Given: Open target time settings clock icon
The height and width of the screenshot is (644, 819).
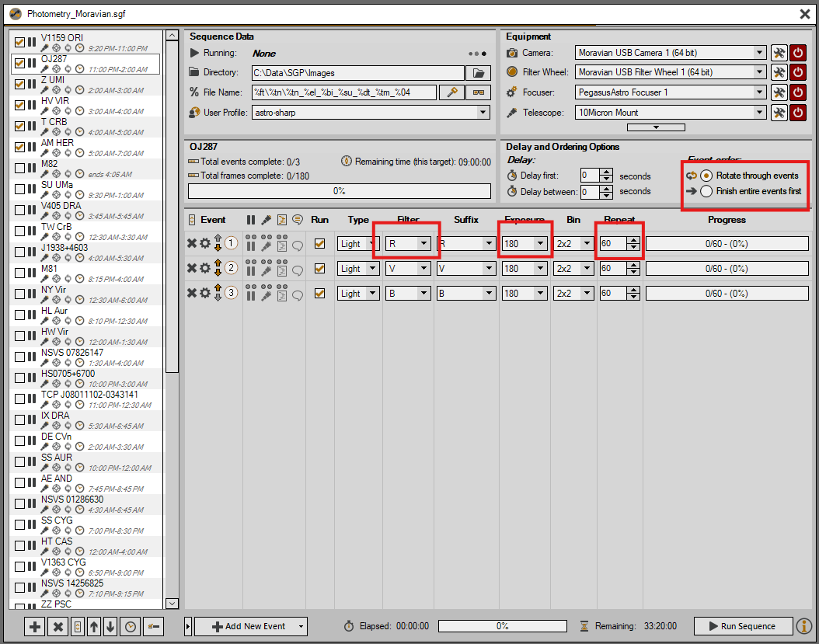Looking at the screenshot, I should click(131, 627).
